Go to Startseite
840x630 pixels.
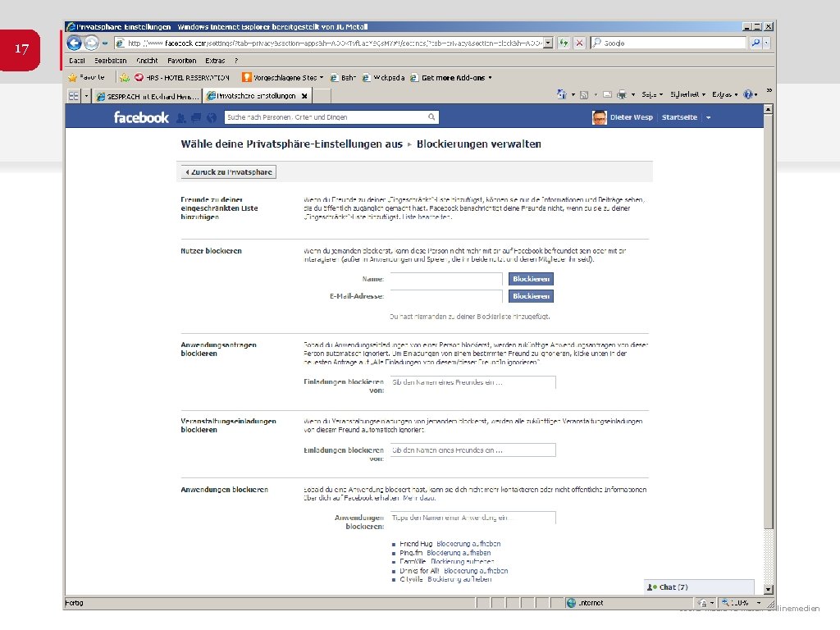point(679,117)
